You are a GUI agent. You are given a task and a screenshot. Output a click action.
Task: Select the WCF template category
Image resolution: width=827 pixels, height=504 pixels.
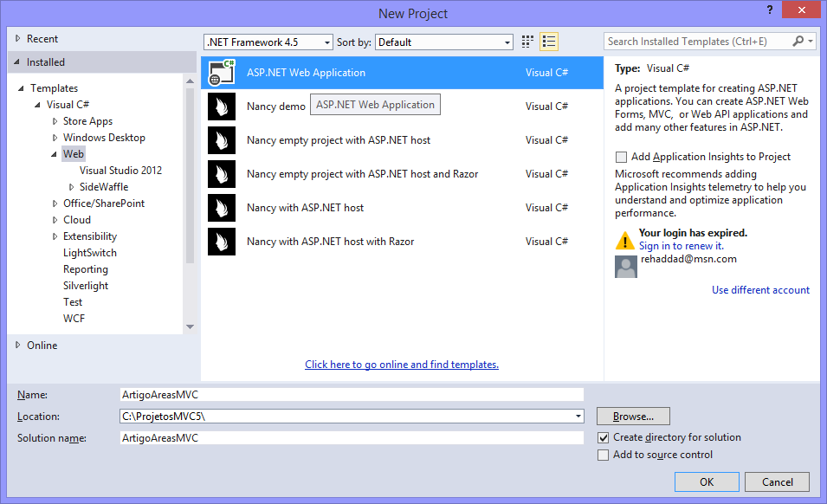click(74, 318)
